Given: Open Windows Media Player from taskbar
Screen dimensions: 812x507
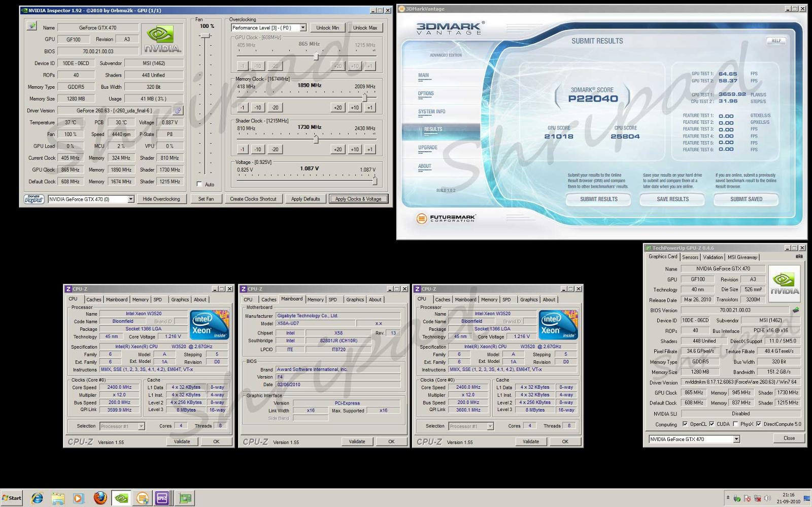Looking at the screenshot, I should click(x=78, y=498).
